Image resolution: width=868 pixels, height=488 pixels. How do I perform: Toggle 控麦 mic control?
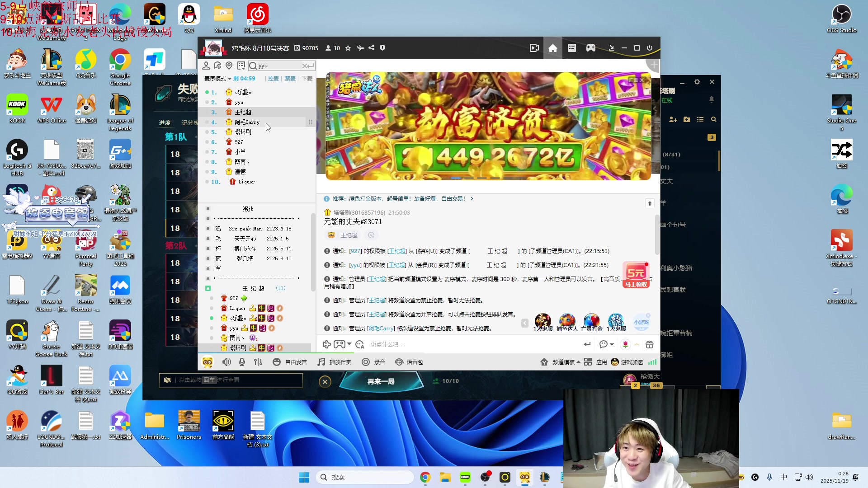coord(273,78)
